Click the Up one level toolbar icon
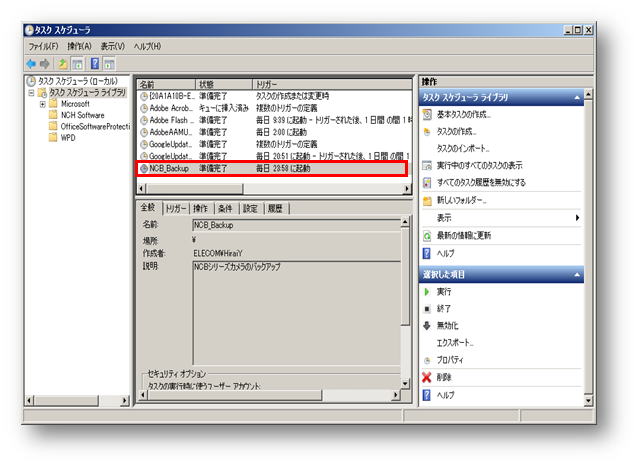Screen dimensions: 639x467 click(62, 64)
